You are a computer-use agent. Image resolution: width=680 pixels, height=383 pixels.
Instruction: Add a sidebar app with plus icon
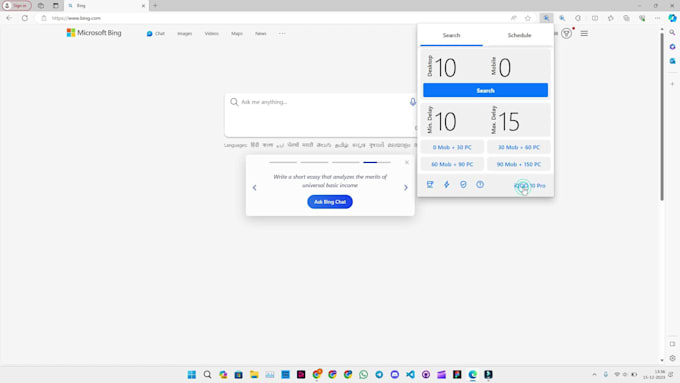672,84
